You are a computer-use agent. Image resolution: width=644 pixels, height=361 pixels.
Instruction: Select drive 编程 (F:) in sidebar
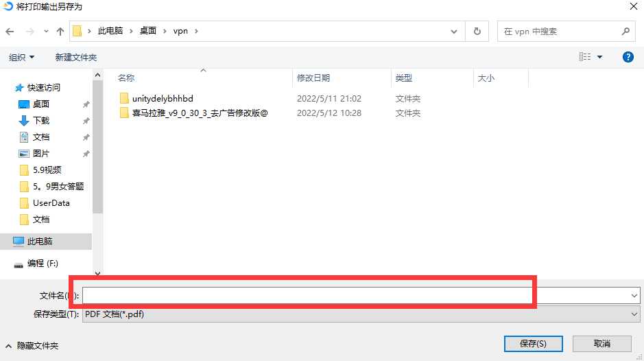pos(43,263)
